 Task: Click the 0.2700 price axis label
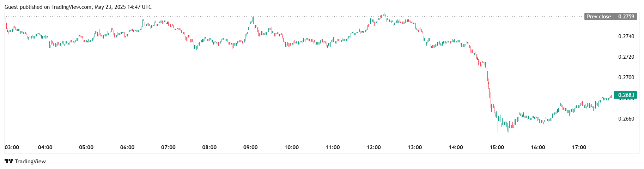coord(626,77)
